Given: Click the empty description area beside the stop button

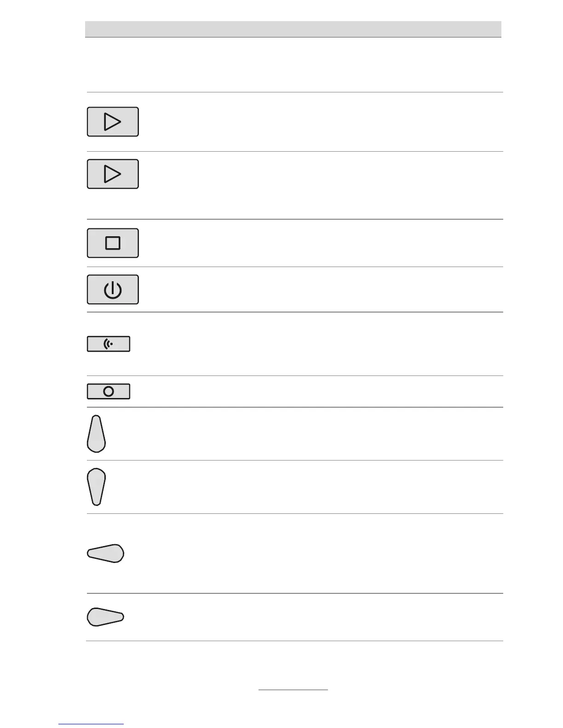Looking at the screenshot, I should coord(317,243).
